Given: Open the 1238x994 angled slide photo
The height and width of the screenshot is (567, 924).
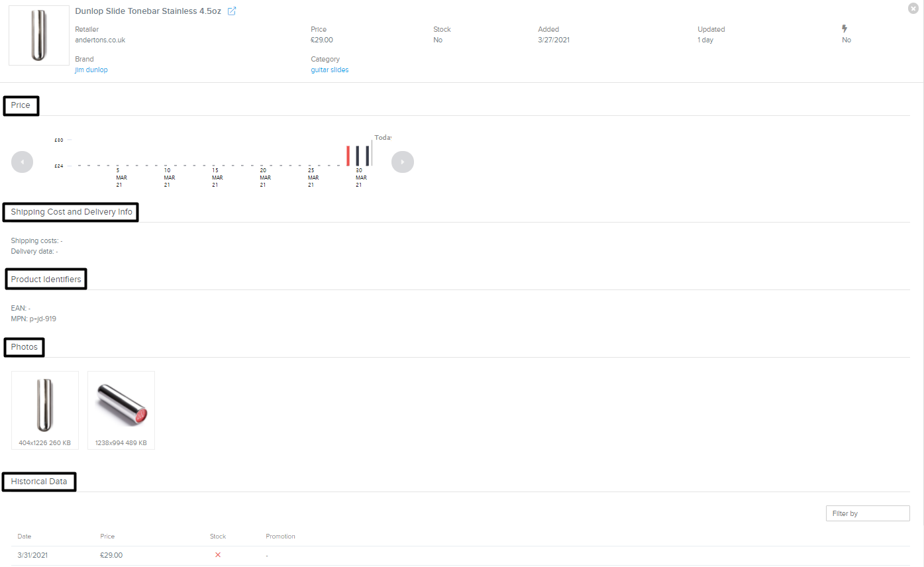Looking at the screenshot, I should (x=121, y=405).
